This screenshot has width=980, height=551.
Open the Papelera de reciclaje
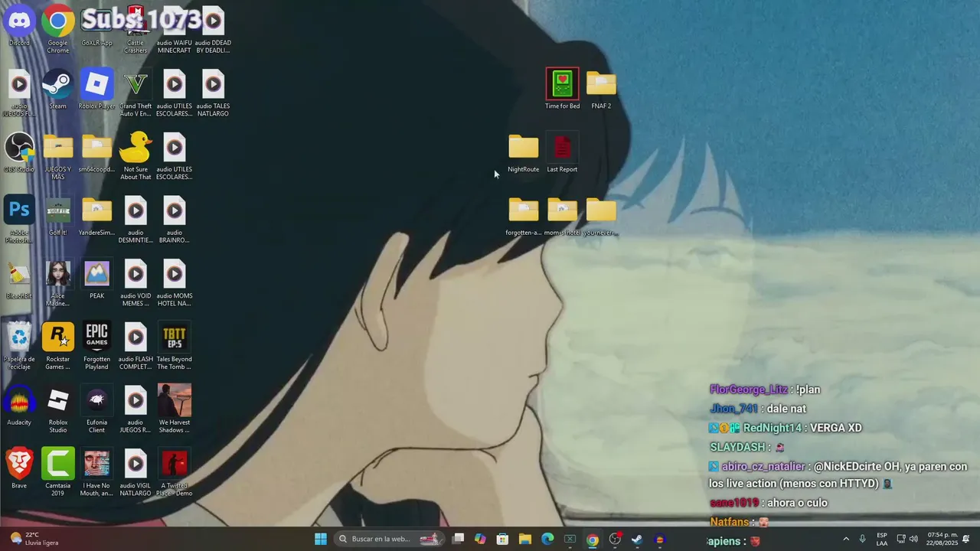[19, 346]
